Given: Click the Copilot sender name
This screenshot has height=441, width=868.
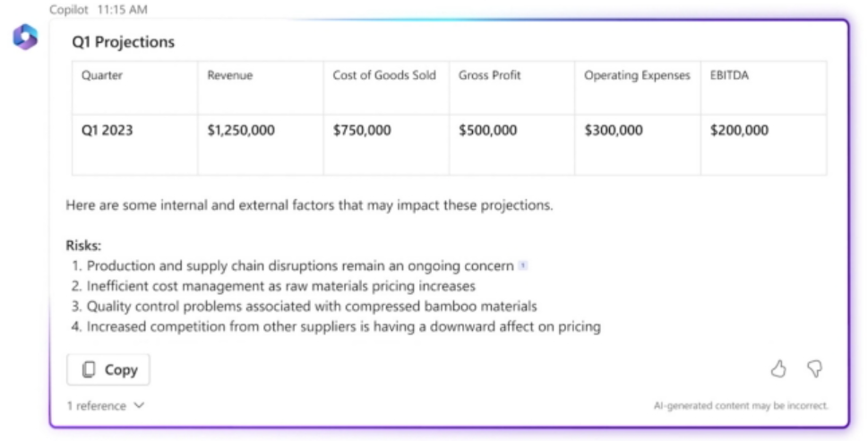Looking at the screenshot, I should [70, 10].
